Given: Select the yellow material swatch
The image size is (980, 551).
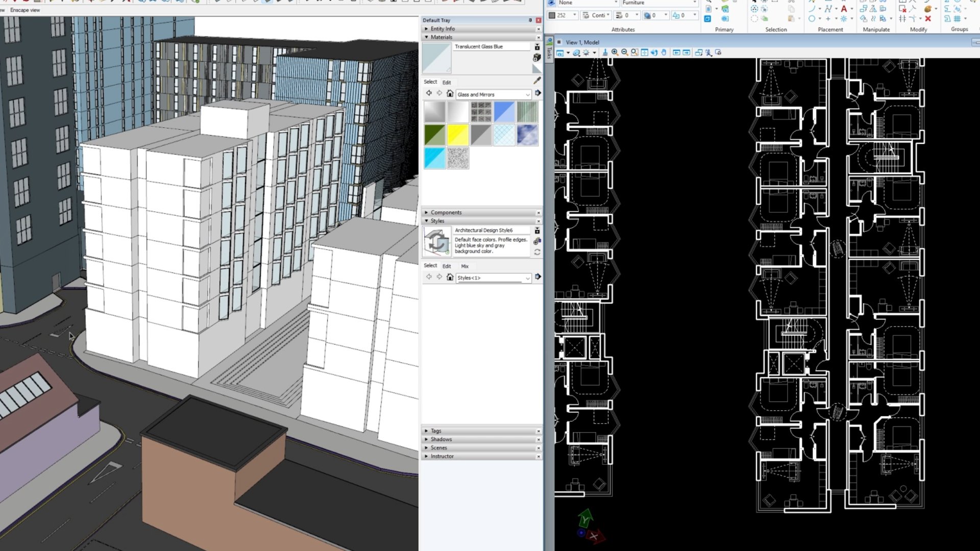Looking at the screenshot, I should pos(457,134).
